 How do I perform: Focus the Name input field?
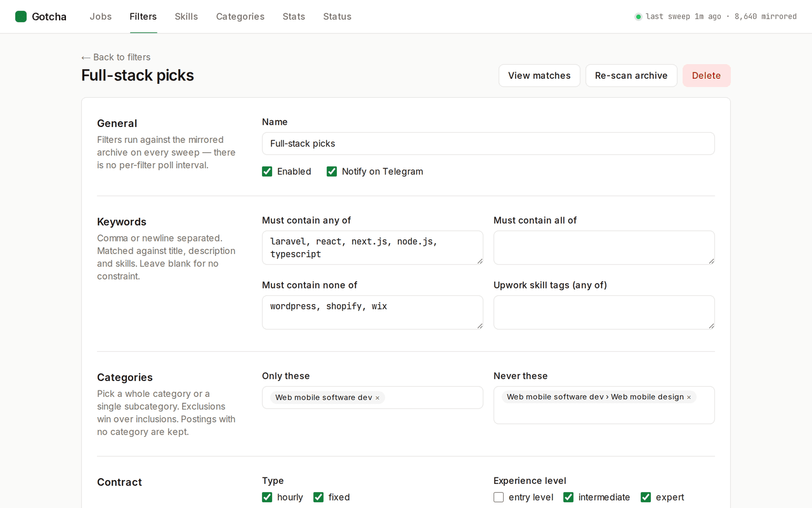pyautogui.click(x=488, y=144)
